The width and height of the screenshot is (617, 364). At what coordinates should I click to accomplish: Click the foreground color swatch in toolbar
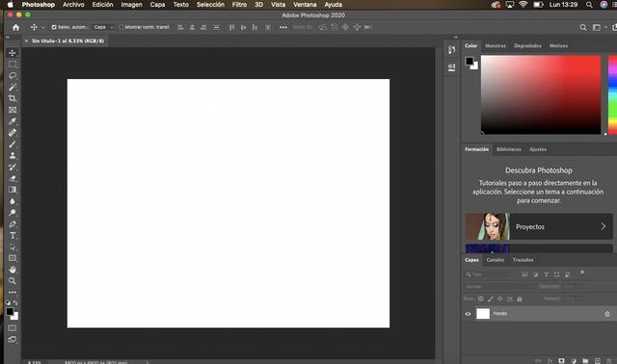click(10, 311)
